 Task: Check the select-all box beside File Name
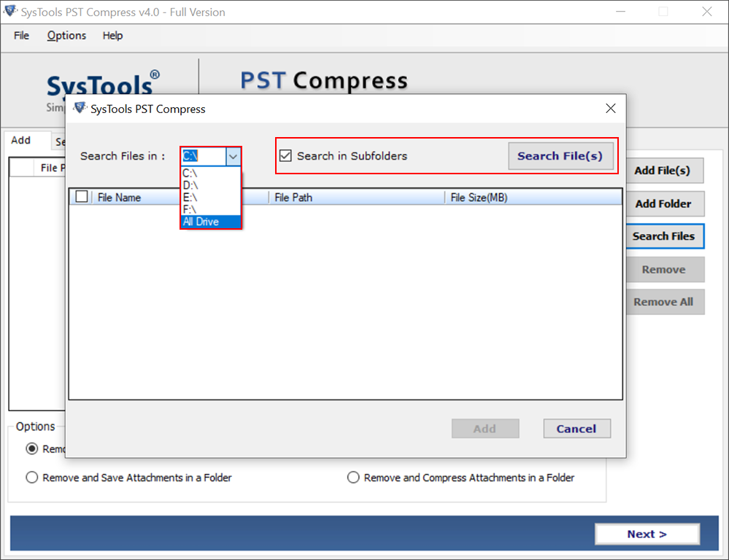82,197
